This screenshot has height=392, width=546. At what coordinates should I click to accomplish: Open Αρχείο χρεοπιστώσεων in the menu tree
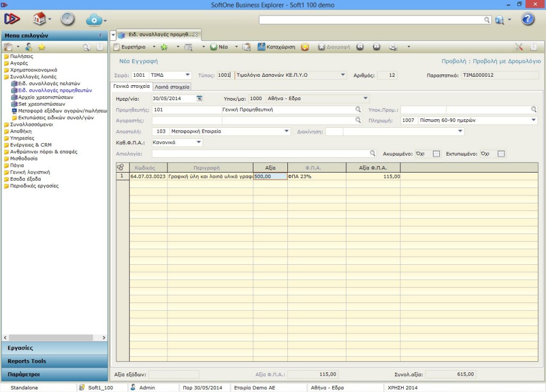(x=46, y=97)
